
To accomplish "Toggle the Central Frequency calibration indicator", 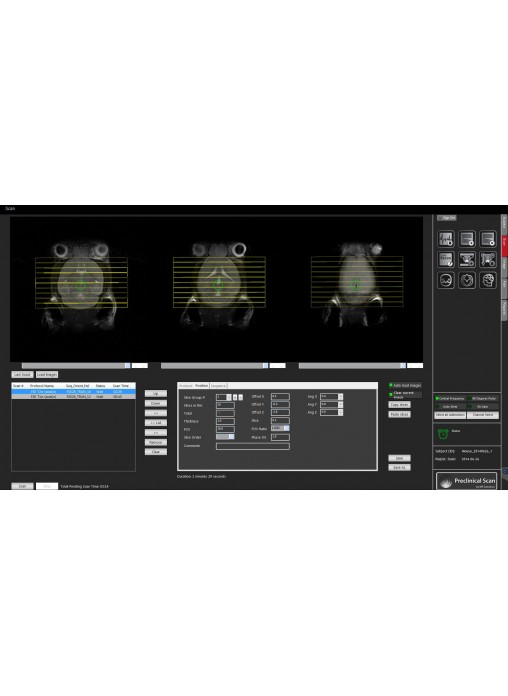I will coord(437,399).
